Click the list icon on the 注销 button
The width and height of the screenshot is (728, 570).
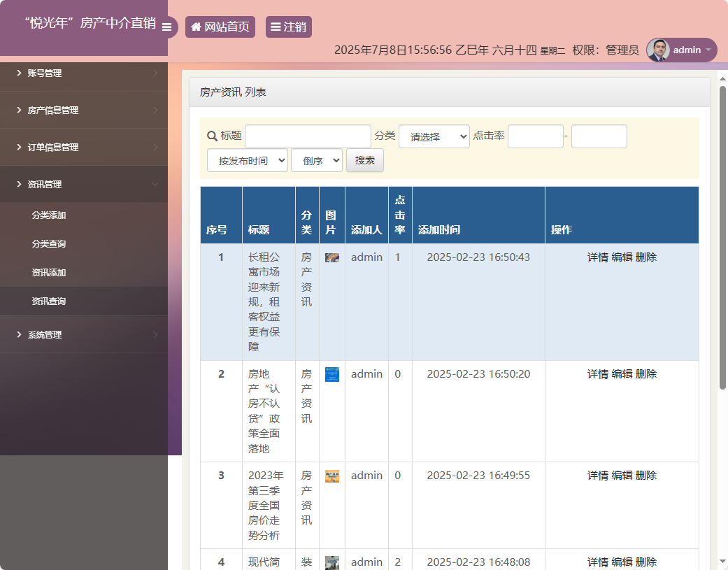(276, 27)
